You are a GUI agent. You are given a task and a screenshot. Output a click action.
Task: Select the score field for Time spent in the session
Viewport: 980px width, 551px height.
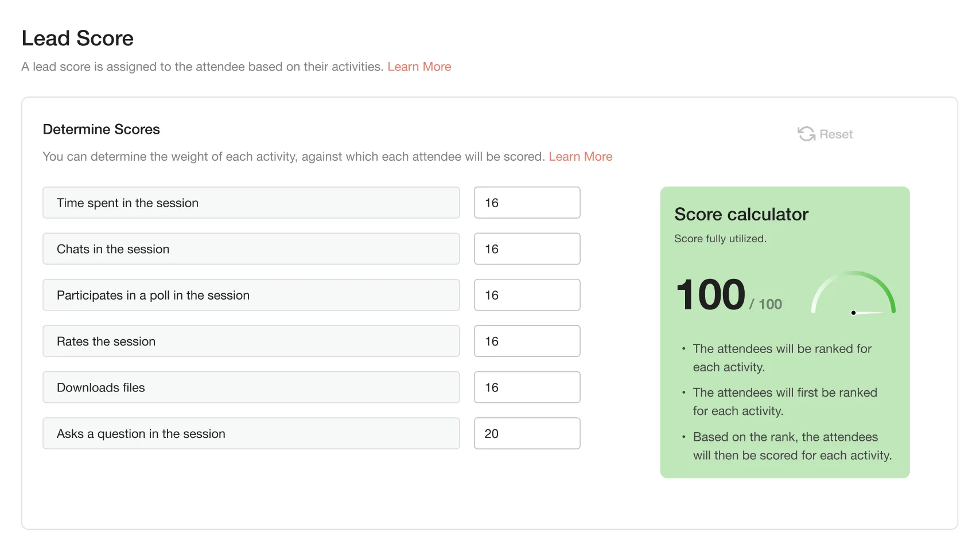pyautogui.click(x=526, y=203)
